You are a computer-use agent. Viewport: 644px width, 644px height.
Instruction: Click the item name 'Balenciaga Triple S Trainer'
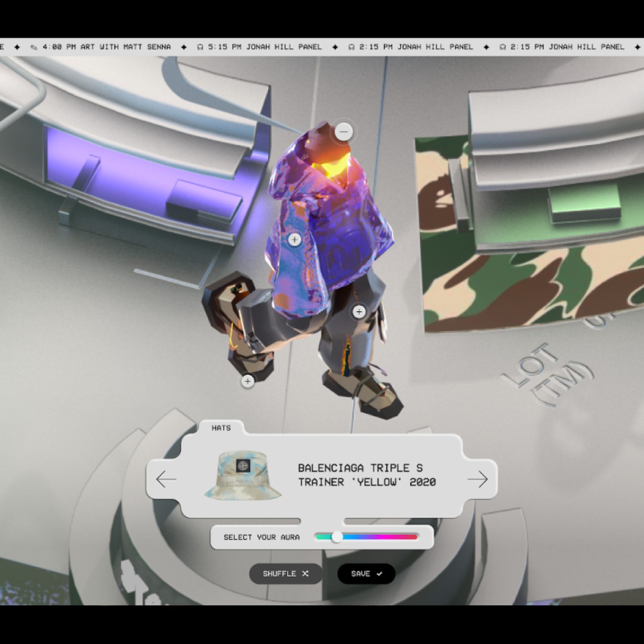point(367,475)
